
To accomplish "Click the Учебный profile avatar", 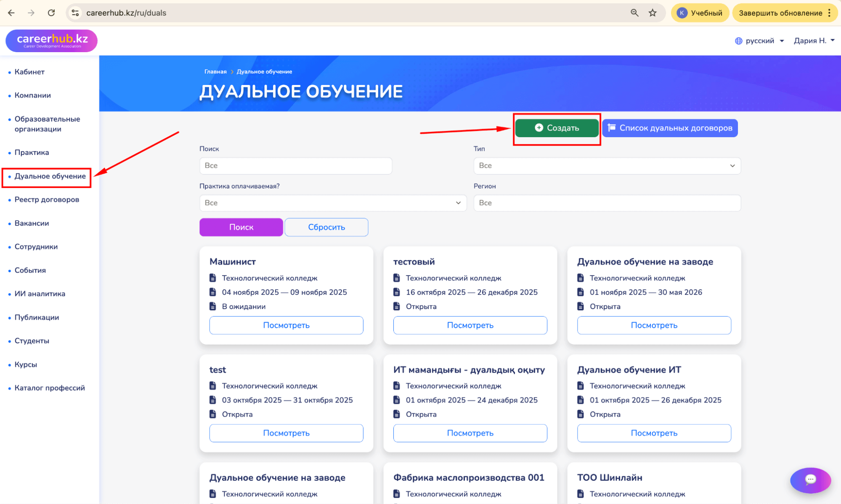I will [682, 13].
